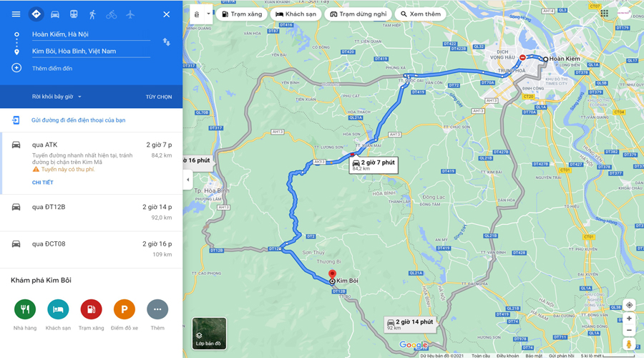Open the Điểm đỗ xe parking icon
644x358 pixels.
click(124, 309)
